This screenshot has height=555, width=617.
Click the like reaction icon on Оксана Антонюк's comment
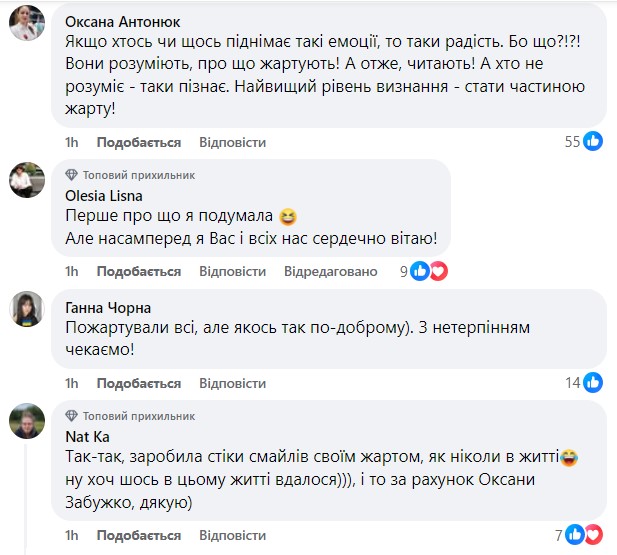click(x=594, y=141)
